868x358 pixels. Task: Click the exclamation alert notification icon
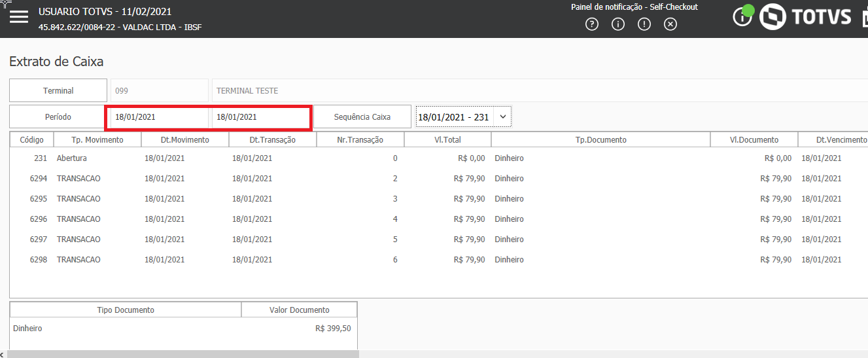click(644, 24)
